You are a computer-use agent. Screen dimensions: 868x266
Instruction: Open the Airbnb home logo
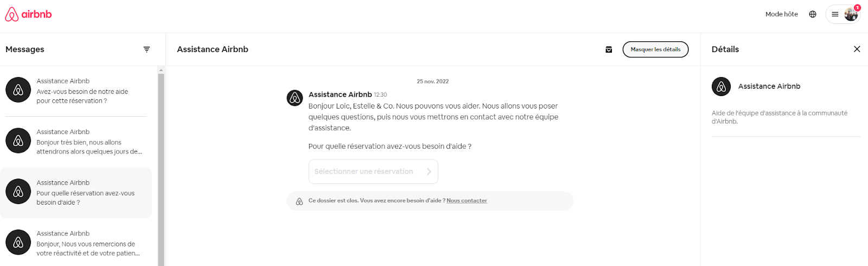point(29,14)
